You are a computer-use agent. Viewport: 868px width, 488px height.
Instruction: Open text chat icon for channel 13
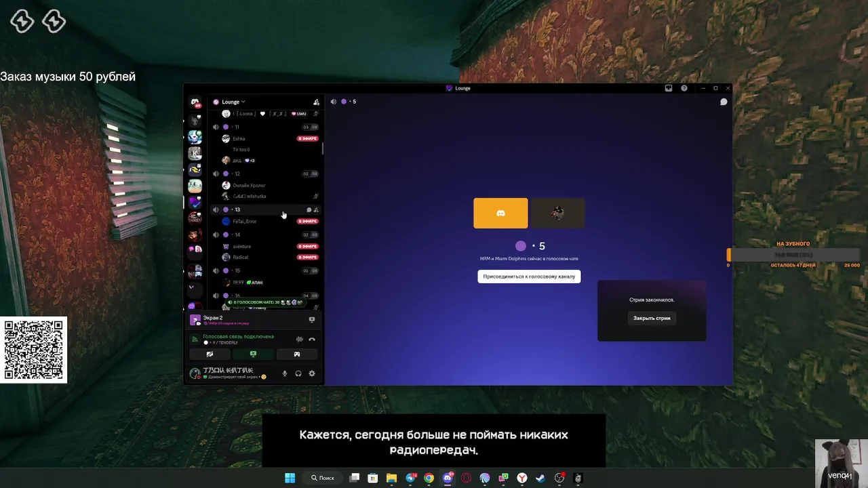[x=309, y=210]
